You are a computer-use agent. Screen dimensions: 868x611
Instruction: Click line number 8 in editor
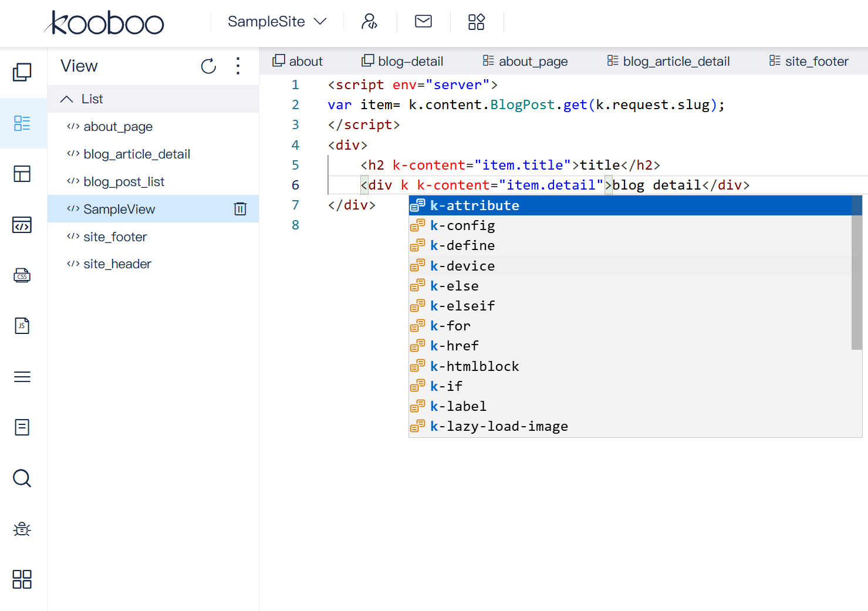click(x=295, y=225)
